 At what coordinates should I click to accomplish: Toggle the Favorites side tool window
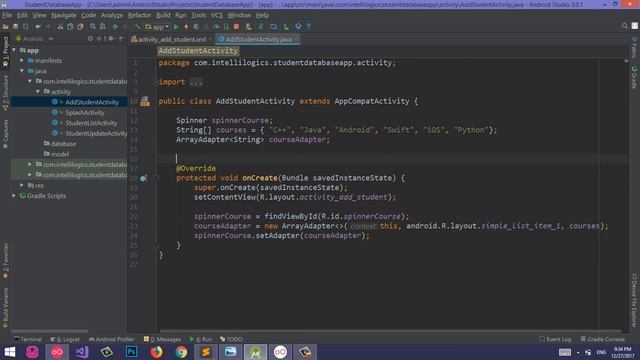5,261
